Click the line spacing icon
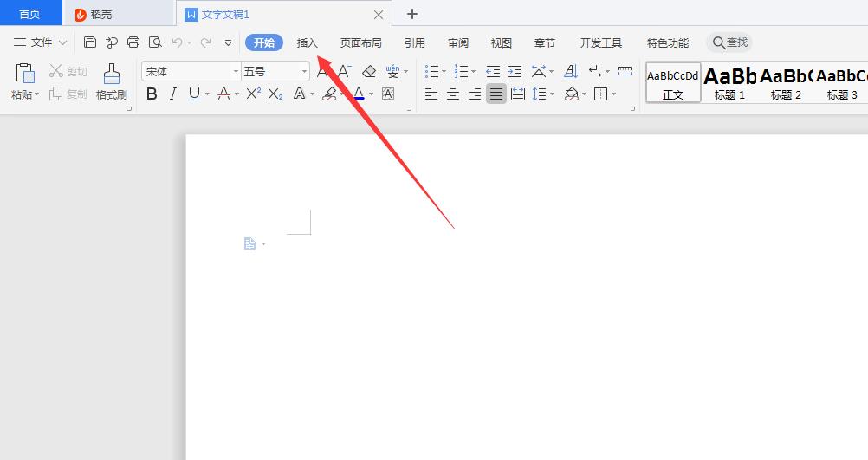 click(539, 94)
